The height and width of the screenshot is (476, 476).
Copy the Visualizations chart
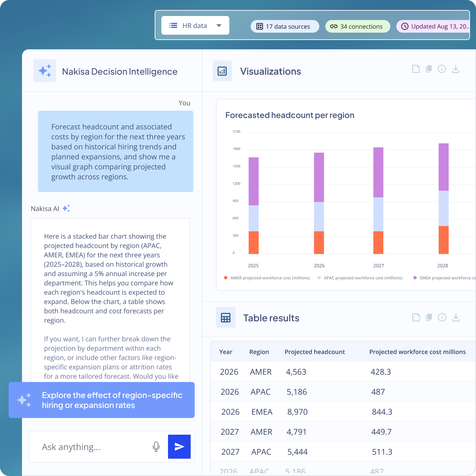429,69
